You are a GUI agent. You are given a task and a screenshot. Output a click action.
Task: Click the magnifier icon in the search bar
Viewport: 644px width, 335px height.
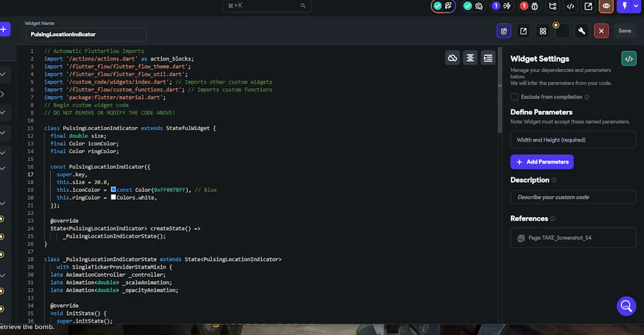tap(303, 6)
